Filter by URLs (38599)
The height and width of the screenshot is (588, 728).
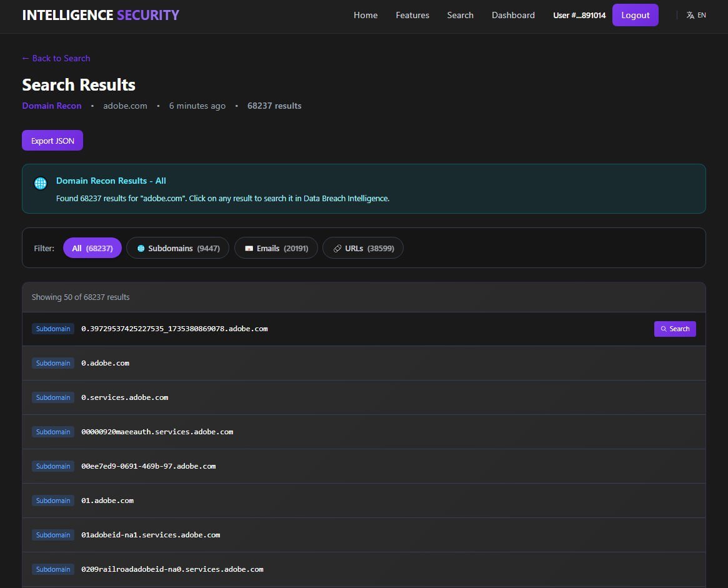coord(363,248)
